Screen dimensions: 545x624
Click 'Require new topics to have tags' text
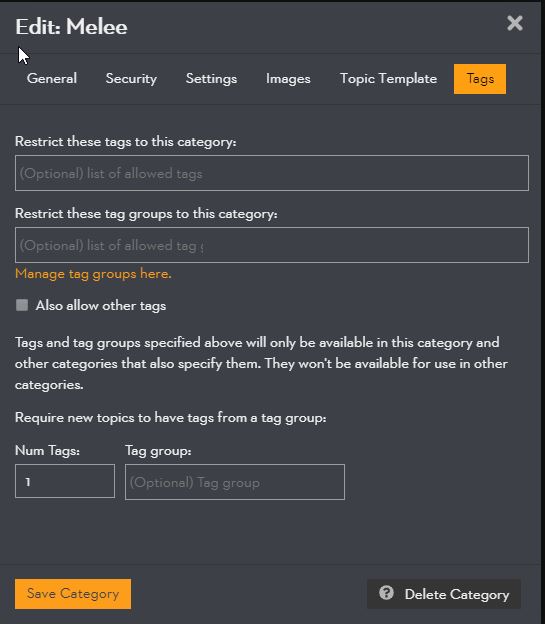pyautogui.click(x=171, y=418)
